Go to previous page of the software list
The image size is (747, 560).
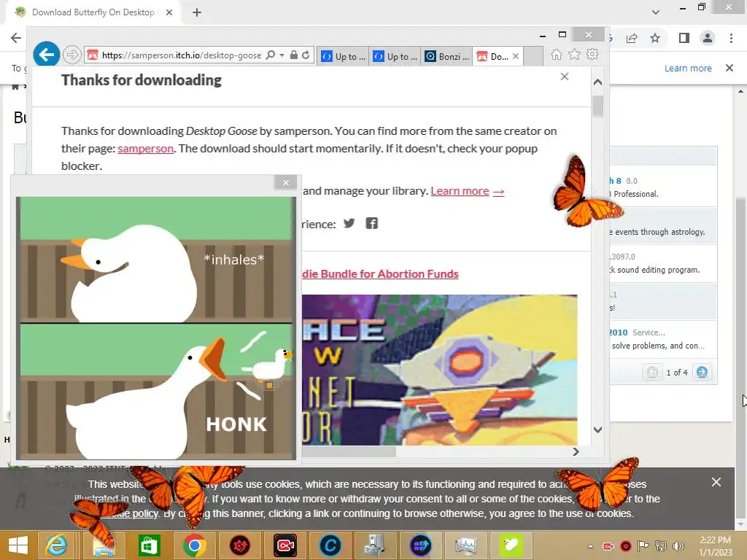(x=653, y=372)
